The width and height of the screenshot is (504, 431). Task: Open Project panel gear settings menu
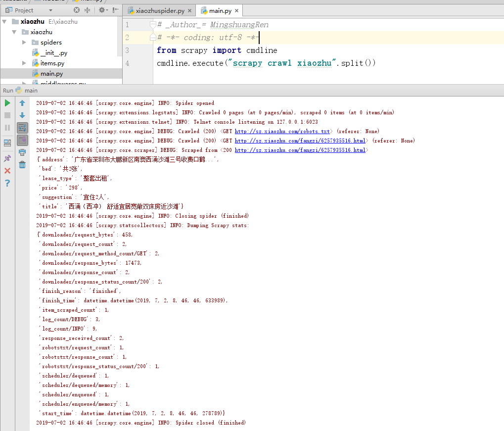[103, 10]
